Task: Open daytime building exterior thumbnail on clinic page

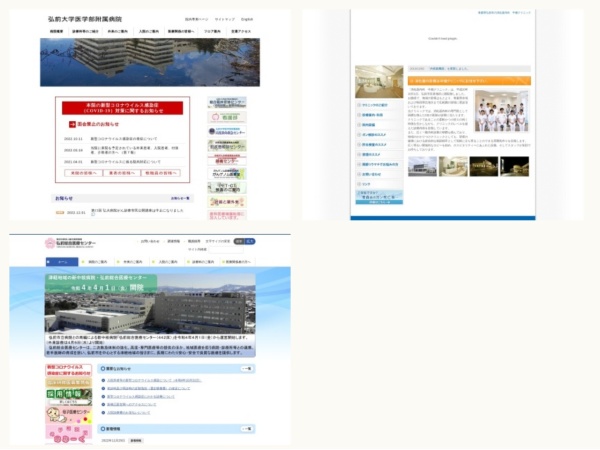Action: [x=422, y=166]
